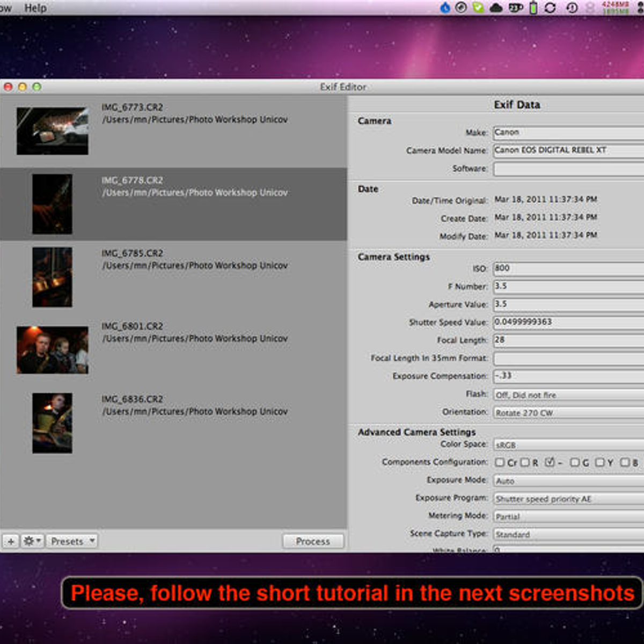Viewport: 644px width, 644px height.
Task: Open the Exposure Program dropdown
Action: (x=563, y=499)
